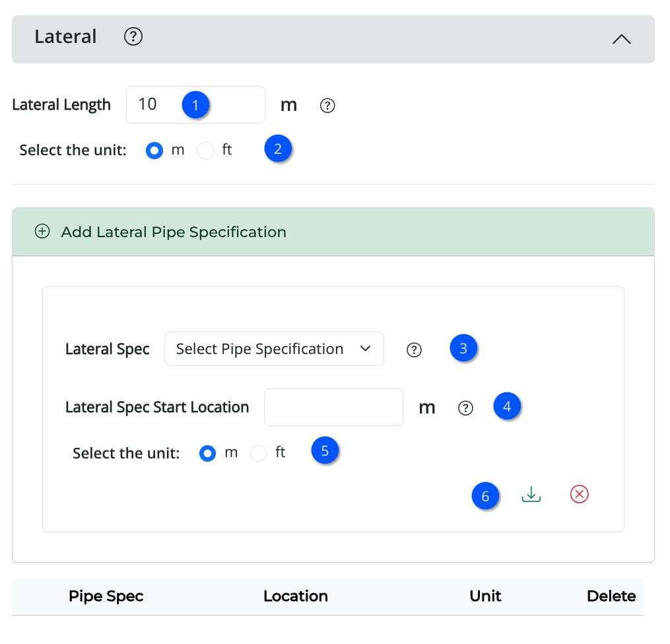Click the Lateral Spec Start Location field
Image resolution: width=670 pixels, height=644 pixels.
click(x=333, y=407)
